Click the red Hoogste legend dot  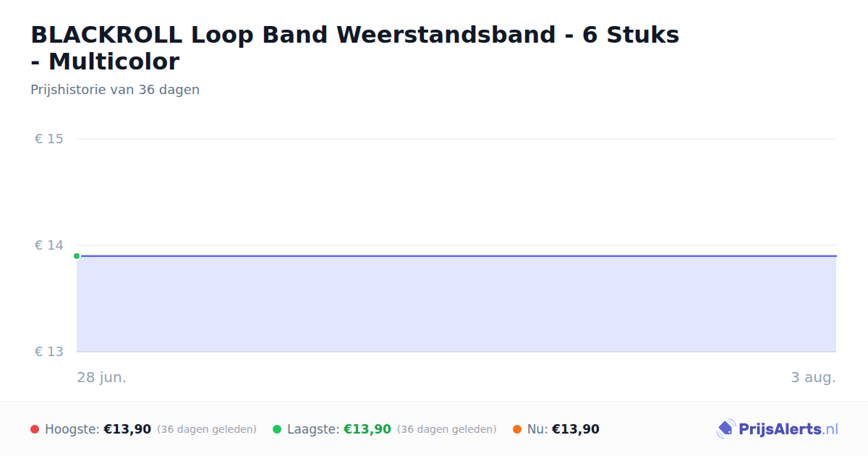35,429
